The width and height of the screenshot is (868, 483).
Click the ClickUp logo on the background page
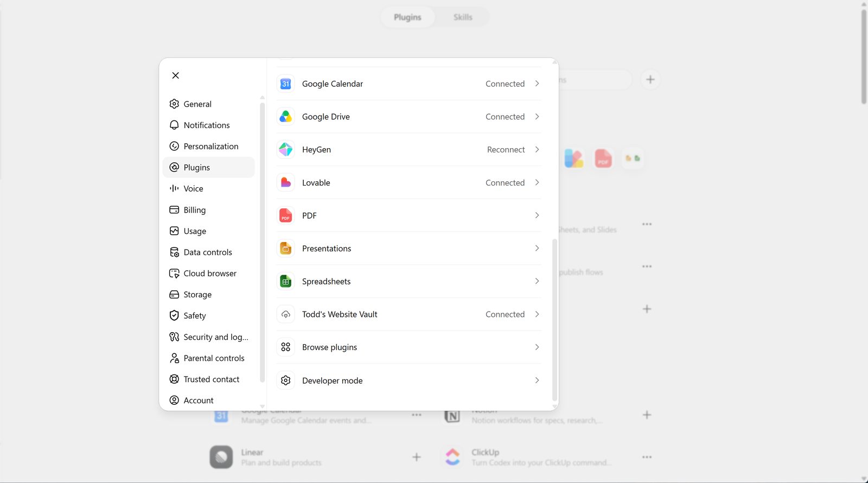[452, 457]
